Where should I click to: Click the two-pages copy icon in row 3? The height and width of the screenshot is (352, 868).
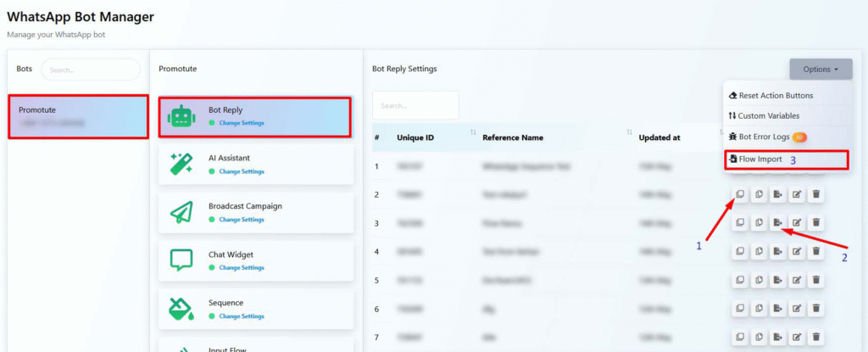(x=759, y=223)
